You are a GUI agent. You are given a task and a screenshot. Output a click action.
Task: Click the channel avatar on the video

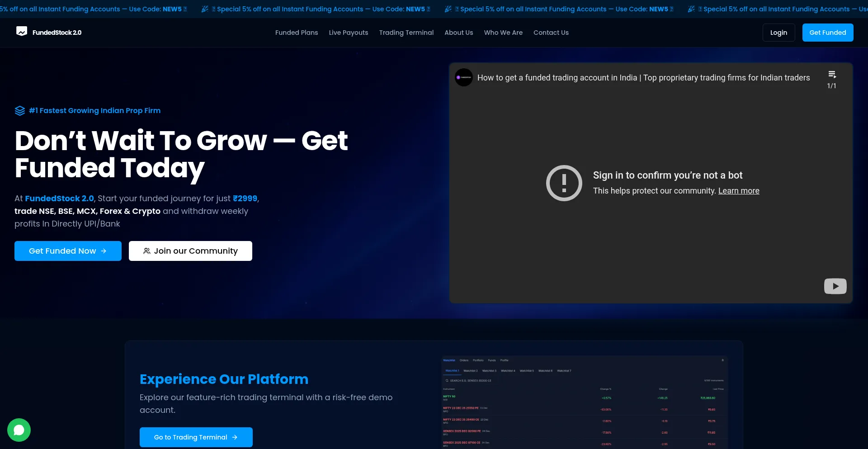[x=464, y=78]
